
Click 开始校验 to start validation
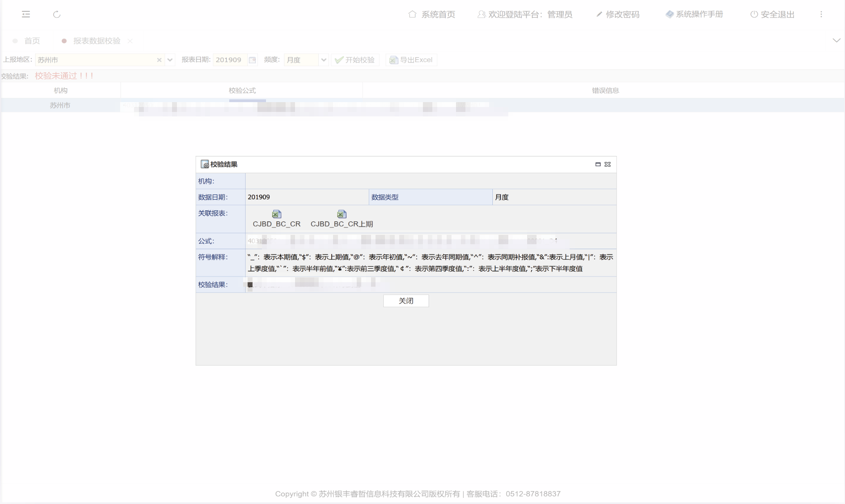pyautogui.click(x=355, y=60)
